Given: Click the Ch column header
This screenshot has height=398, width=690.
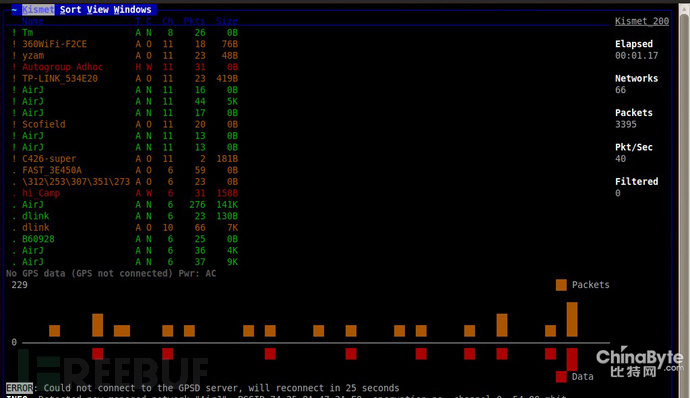Looking at the screenshot, I should tap(167, 21).
